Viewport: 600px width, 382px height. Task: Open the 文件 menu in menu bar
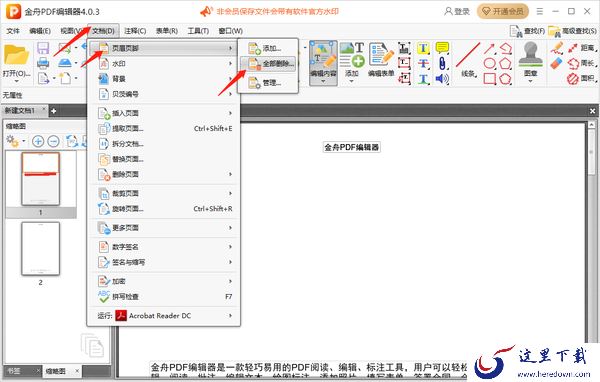pyautogui.click(x=13, y=31)
